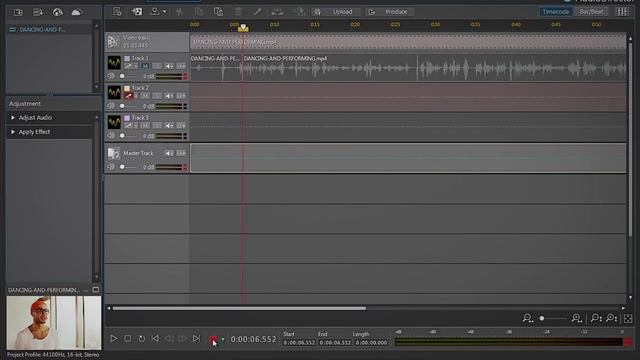
Task: Click the Stop button
Action: (128, 339)
